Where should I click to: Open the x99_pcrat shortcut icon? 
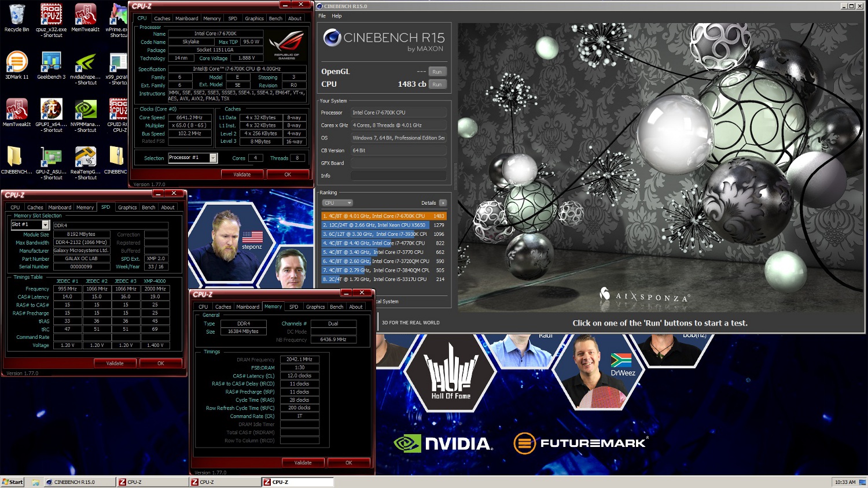(x=119, y=62)
